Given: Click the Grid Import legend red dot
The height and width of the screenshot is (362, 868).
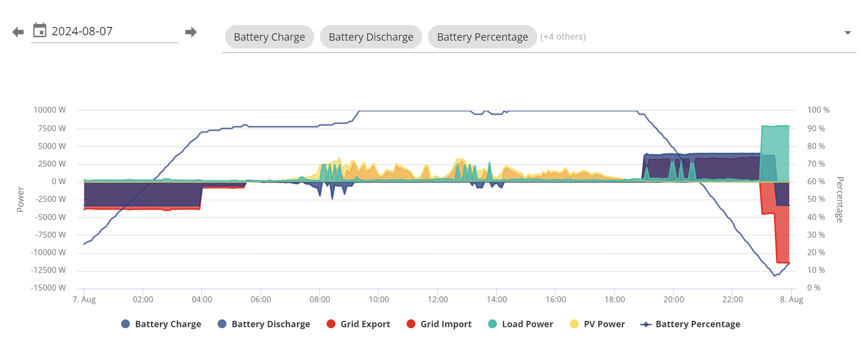Looking at the screenshot, I should tap(411, 324).
